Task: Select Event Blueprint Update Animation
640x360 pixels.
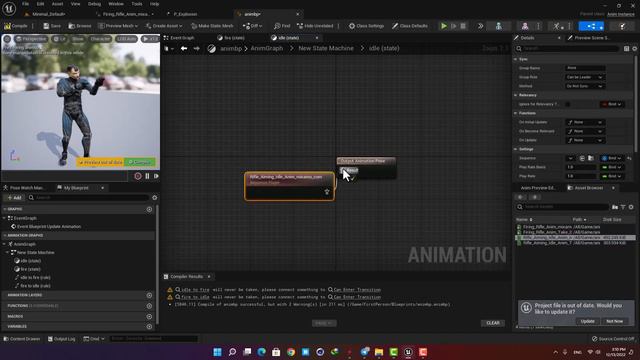Action: click(x=49, y=227)
